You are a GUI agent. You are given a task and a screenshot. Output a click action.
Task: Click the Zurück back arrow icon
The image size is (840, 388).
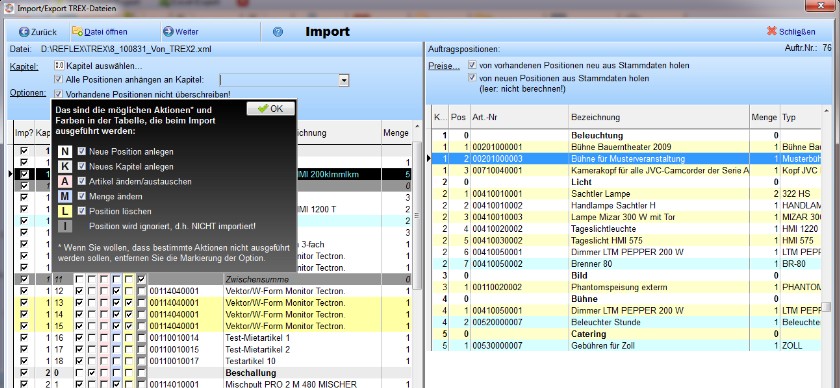tap(24, 32)
